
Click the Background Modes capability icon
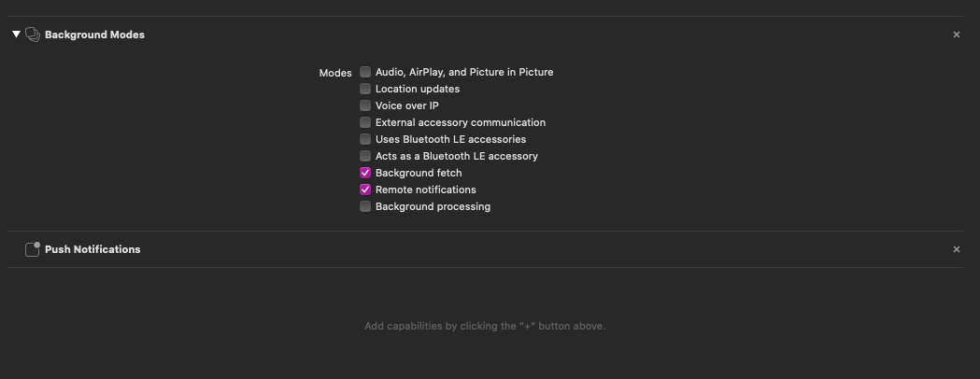(32, 35)
